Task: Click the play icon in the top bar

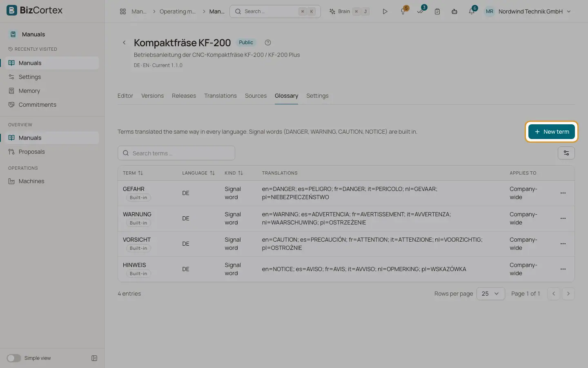Action: [x=385, y=11]
